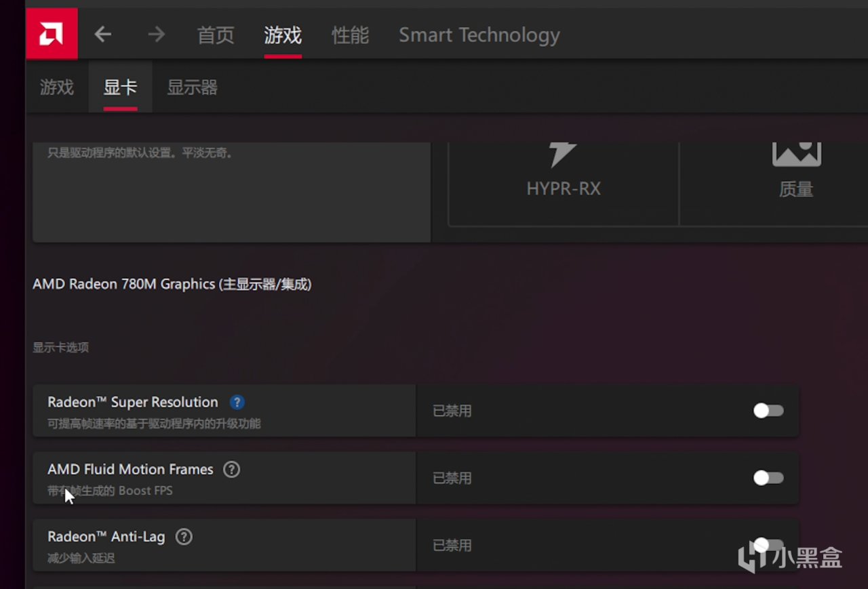
Task: Click 已禁用 status for Anti-Lag
Action: pos(452,546)
